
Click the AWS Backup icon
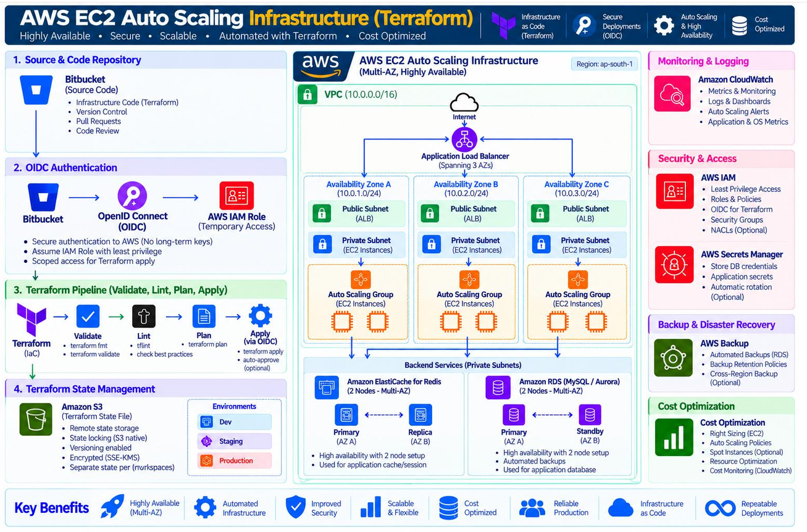point(672,357)
